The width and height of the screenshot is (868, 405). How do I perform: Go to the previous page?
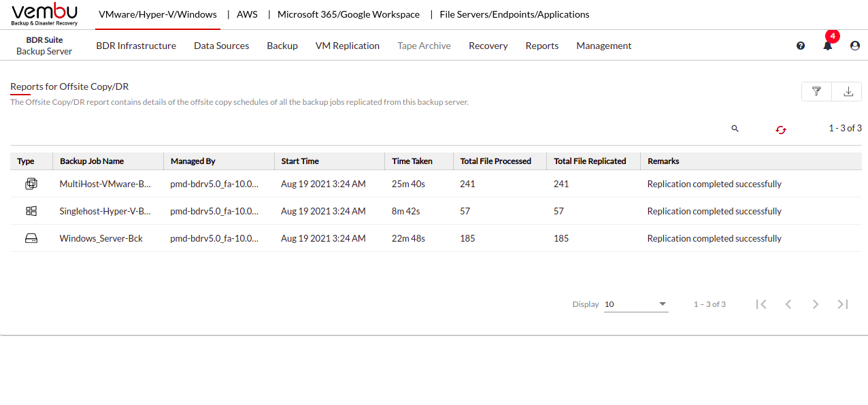788,304
